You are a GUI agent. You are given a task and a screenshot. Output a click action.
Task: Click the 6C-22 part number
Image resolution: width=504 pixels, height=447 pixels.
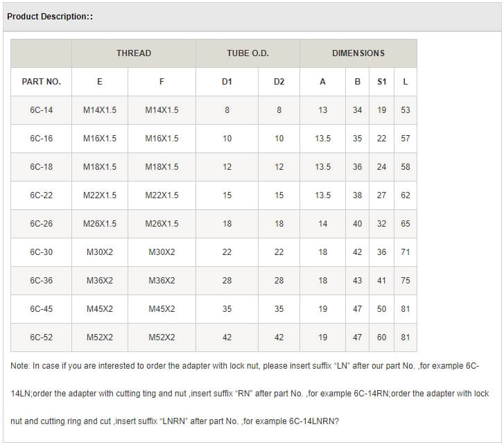coord(42,195)
